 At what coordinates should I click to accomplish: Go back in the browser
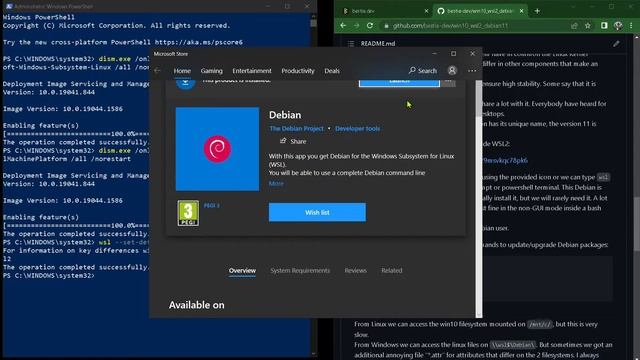coord(343,26)
